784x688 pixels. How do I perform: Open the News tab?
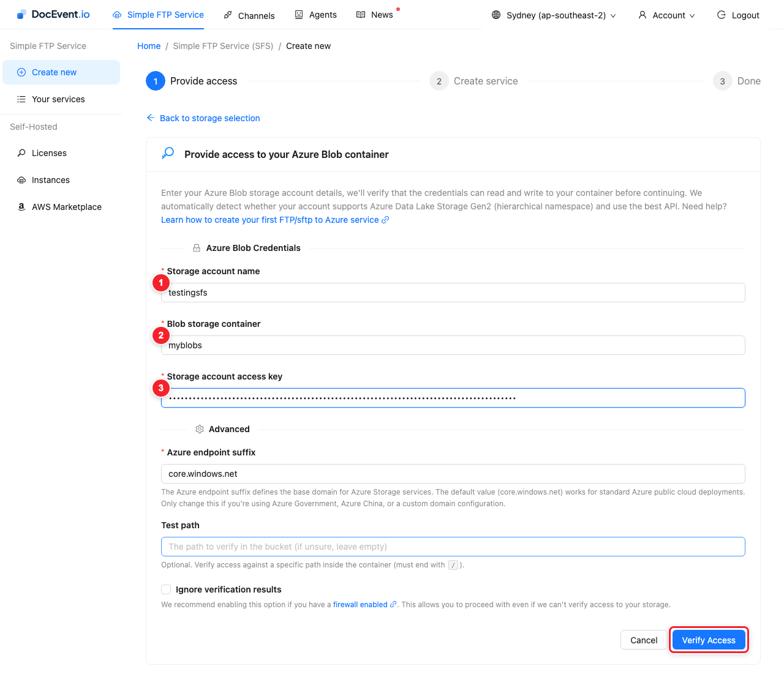375,15
